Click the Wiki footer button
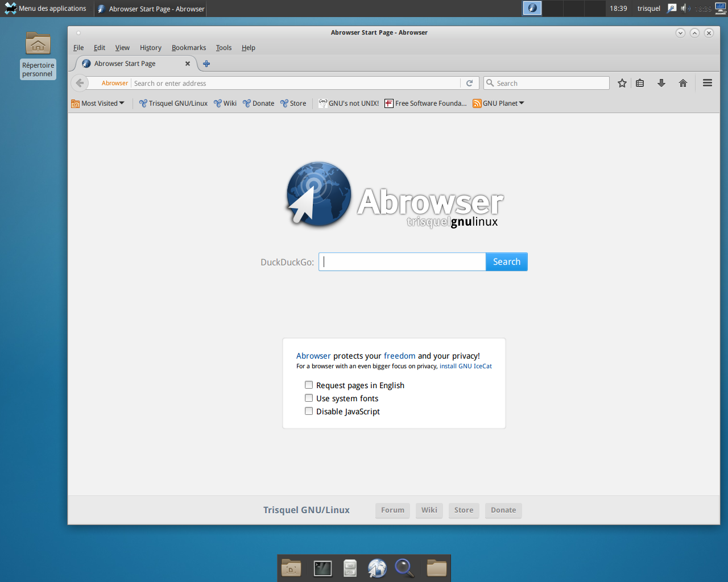Viewport: 728px width, 582px height. click(429, 510)
